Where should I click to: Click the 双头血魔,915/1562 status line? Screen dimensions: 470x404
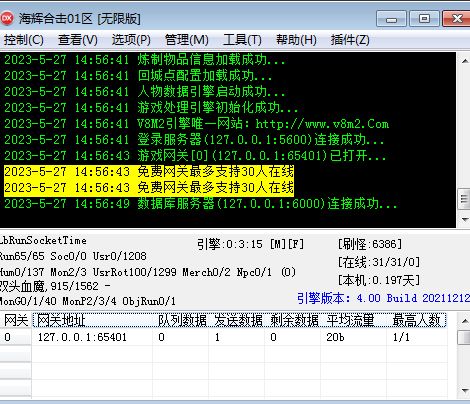point(55,286)
